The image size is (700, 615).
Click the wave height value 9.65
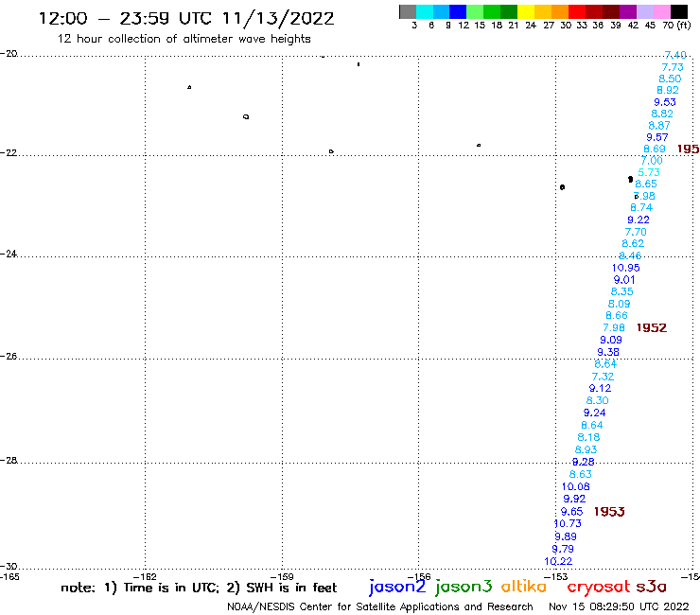pyautogui.click(x=571, y=512)
